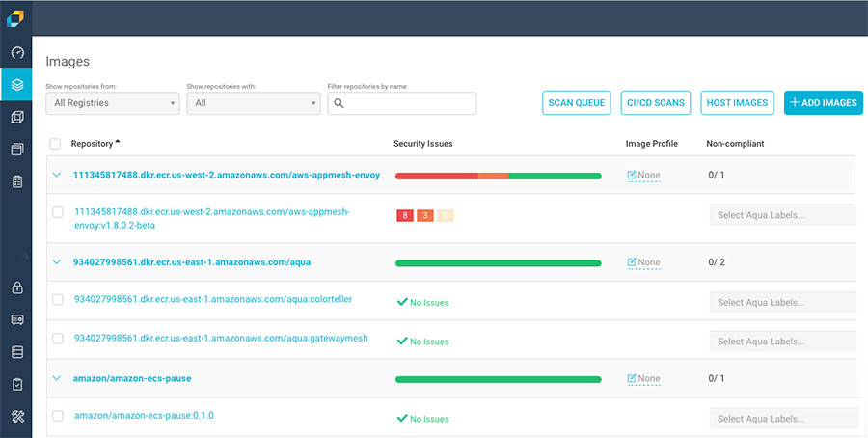Open the padlock icon in sidebar
This screenshot has height=438, width=868.
click(17, 287)
